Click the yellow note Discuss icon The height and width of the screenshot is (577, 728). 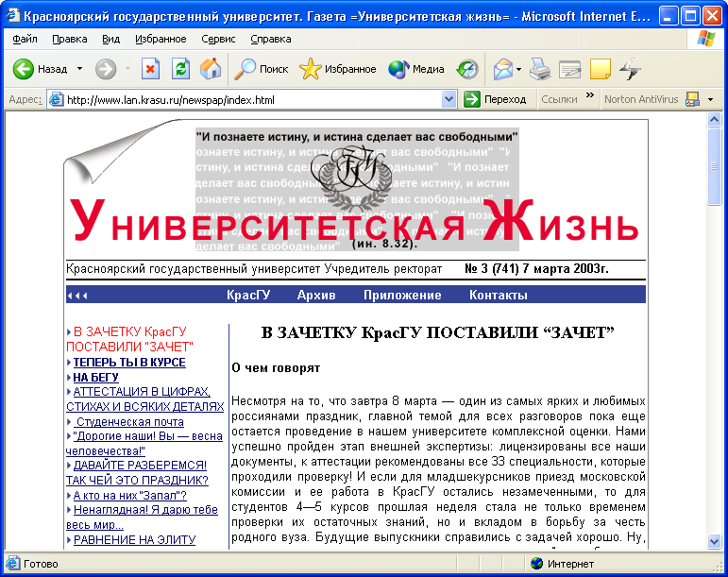click(x=600, y=69)
